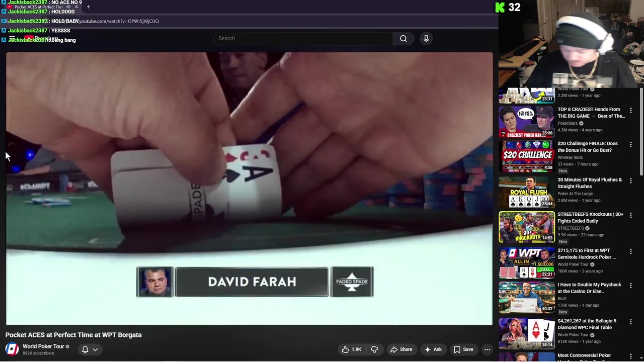Start voice search with microphone icon
The image size is (644, 362).
(x=426, y=38)
